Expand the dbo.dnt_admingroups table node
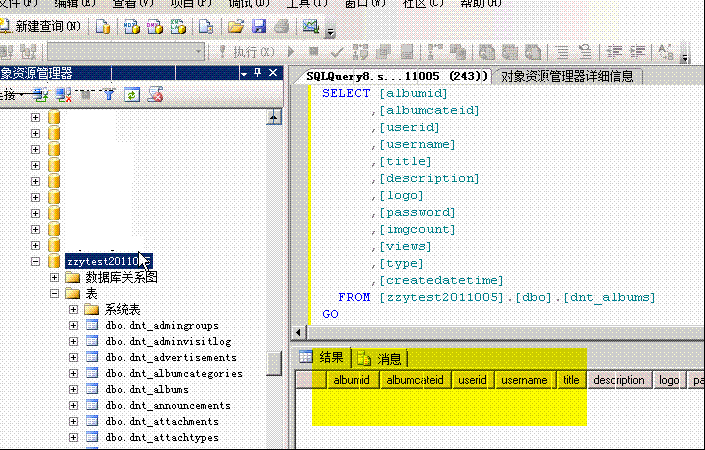Image resolution: width=705 pixels, height=450 pixels. [73, 325]
